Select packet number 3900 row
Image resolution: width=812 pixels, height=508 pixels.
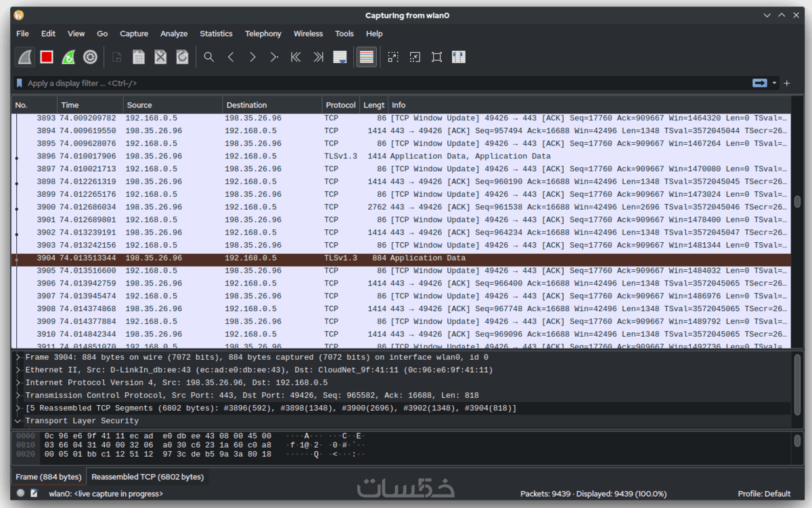401,207
